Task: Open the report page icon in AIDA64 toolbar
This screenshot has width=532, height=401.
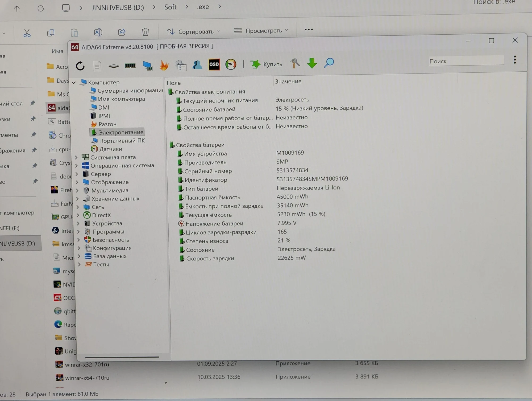Action: coord(97,66)
